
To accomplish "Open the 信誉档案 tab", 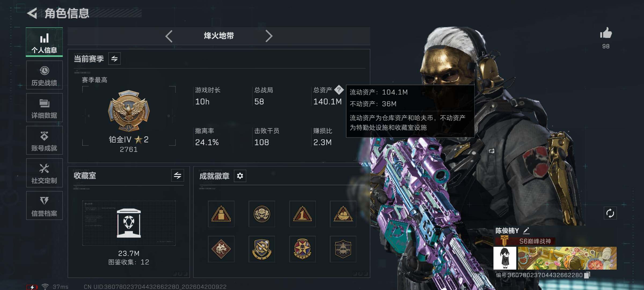I will pyautogui.click(x=44, y=206).
